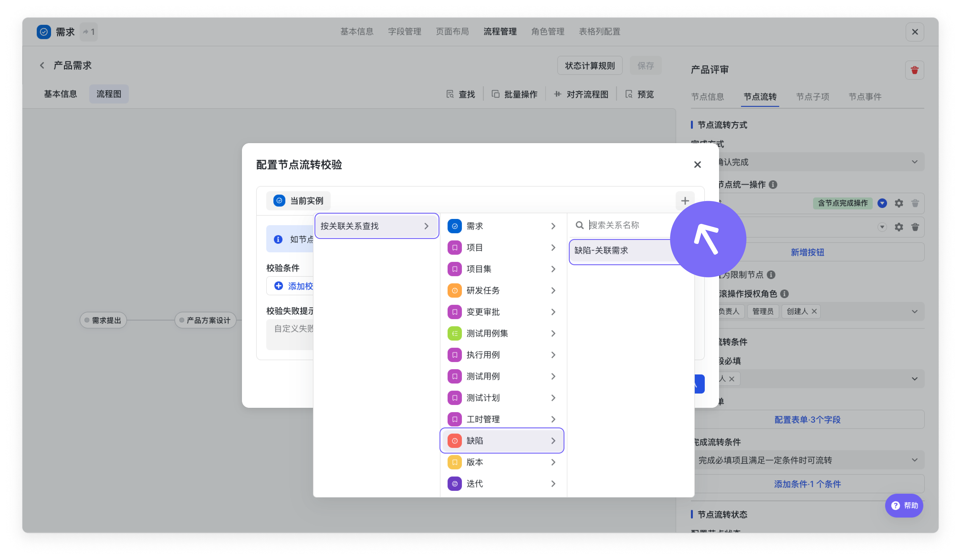961x560 pixels.
Task: Go back using the arrow beside 产品需求
Action: [42, 66]
